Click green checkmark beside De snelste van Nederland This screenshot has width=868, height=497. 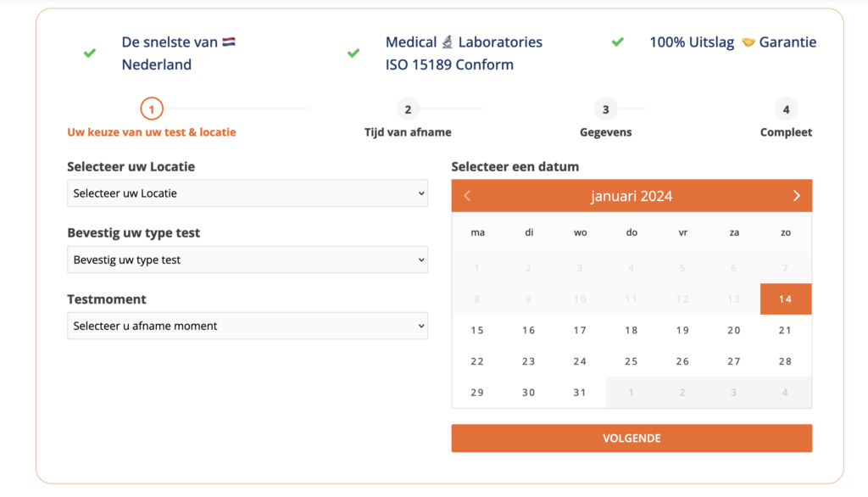coord(90,53)
